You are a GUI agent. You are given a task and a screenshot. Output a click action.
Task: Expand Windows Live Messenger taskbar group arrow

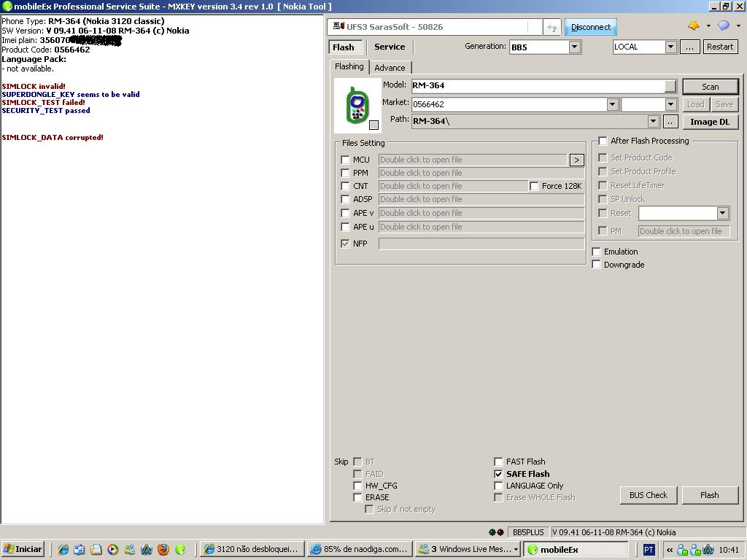coord(516,550)
